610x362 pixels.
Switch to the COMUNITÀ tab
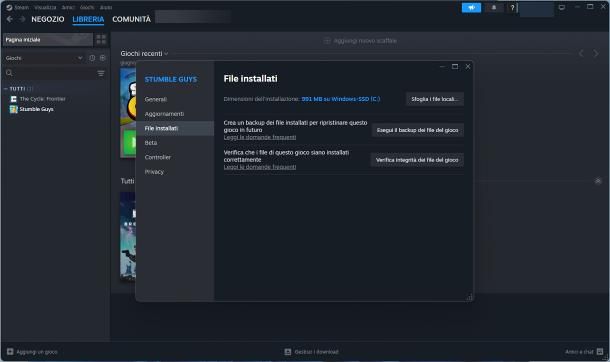tap(131, 19)
